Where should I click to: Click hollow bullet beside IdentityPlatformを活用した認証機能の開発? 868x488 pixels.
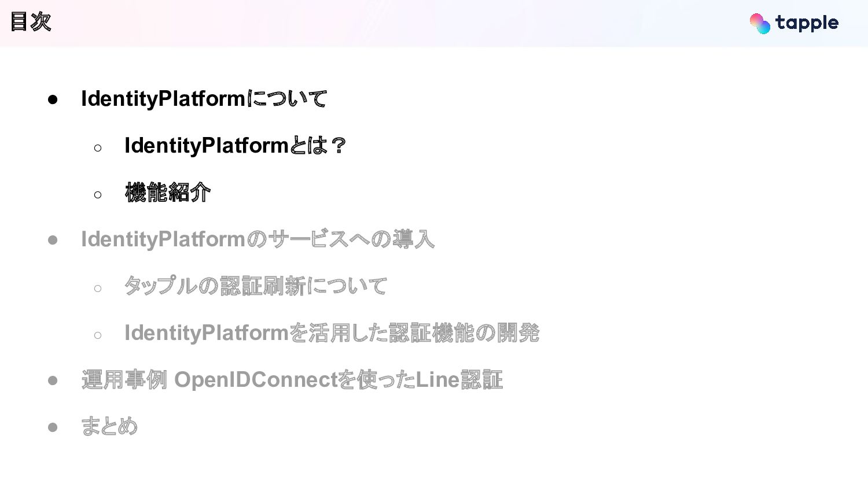tap(98, 335)
